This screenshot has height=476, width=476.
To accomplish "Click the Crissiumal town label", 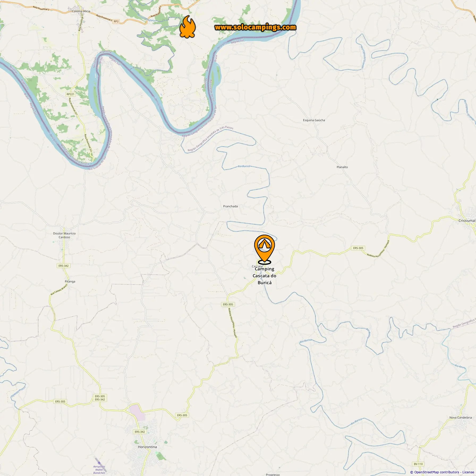I will click(x=467, y=220).
